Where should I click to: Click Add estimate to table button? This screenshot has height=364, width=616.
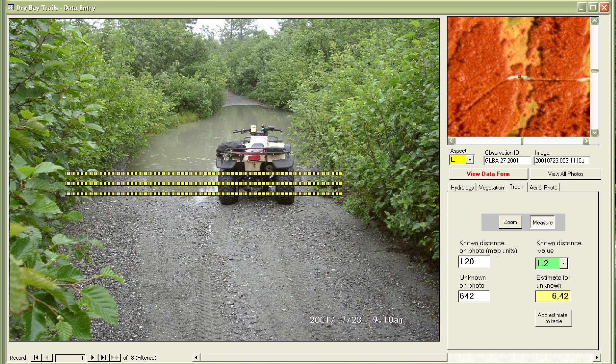[x=553, y=318]
